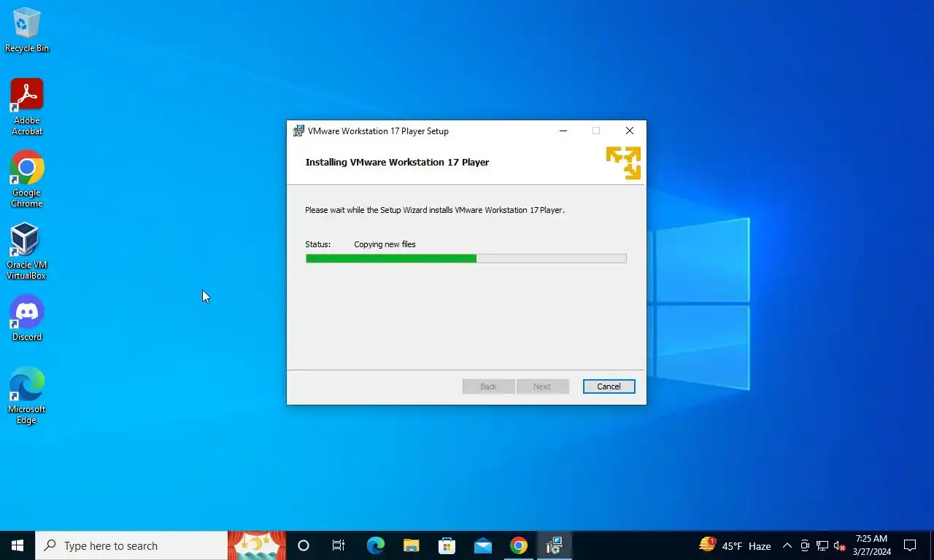Click the greyed-out Back button
Screen dimensions: 934x560
[488, 386]
